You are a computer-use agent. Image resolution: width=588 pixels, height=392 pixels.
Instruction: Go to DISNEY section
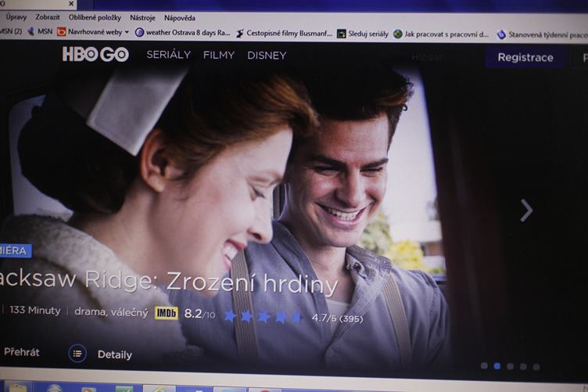click(x=267, y=56)
